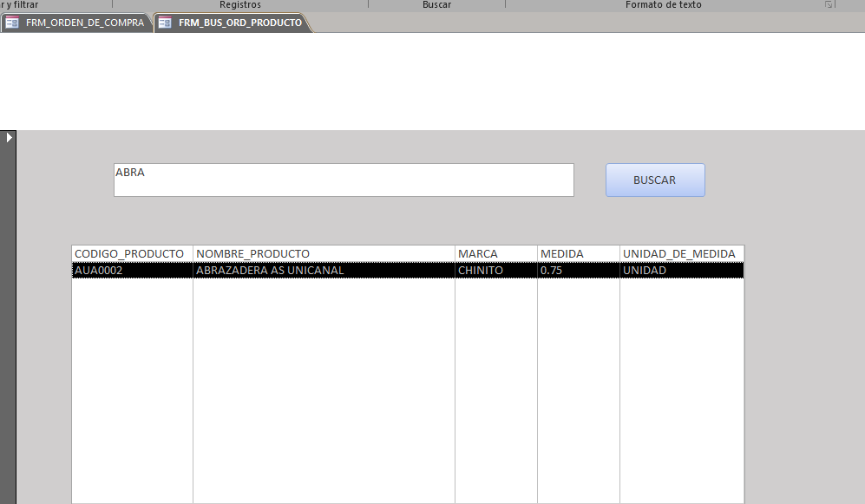Viewport: 865px width, 504px height.
Task: Click the Buscar ribbon group label
Action: [x=436, y=5]
